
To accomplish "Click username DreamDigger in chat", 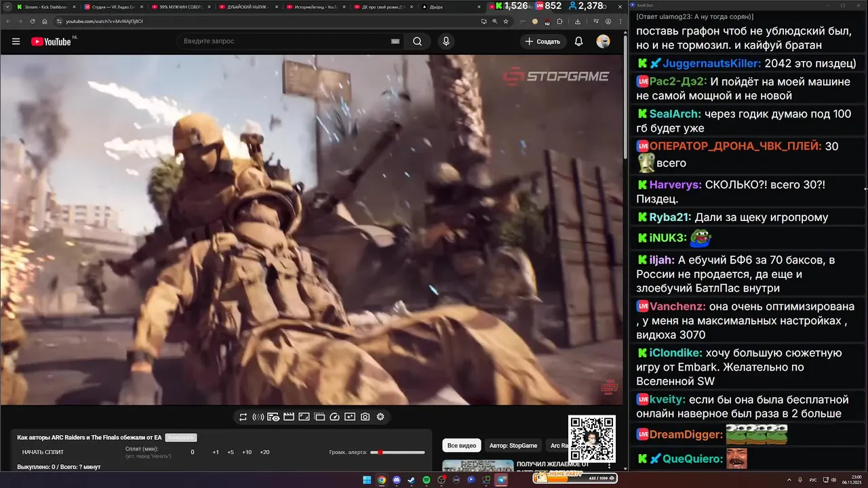I will (686, 434).
